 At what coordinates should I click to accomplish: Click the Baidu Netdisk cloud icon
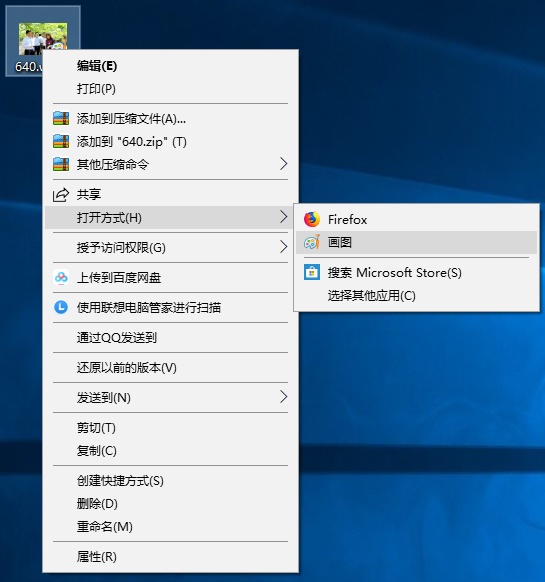[61, 277]
